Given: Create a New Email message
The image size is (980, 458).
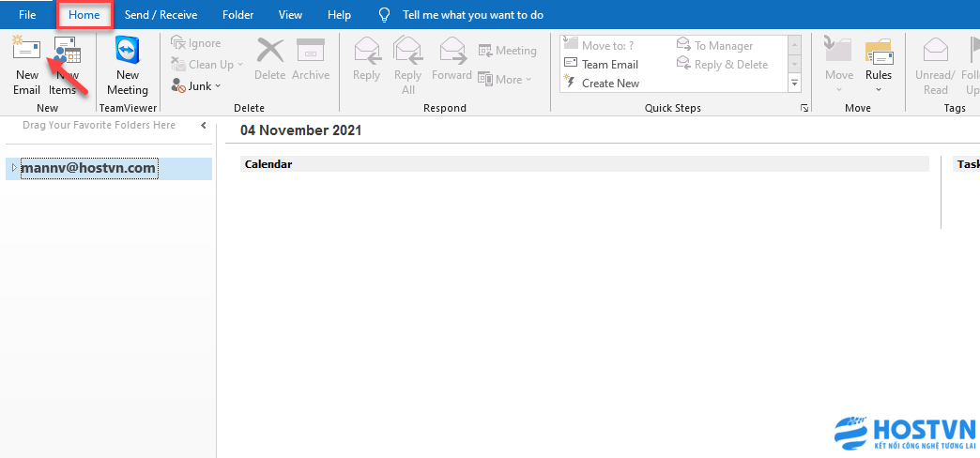Looking at the screenshot, I should [x=27, y=66].
